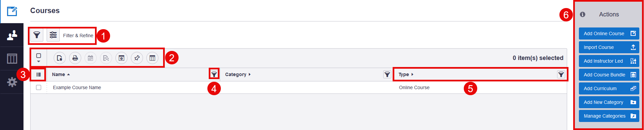Image resolution: width=644 pixels, height=130 pixels.
Task: Click the print icon in the toolbar
Action: tap(75, 58)
